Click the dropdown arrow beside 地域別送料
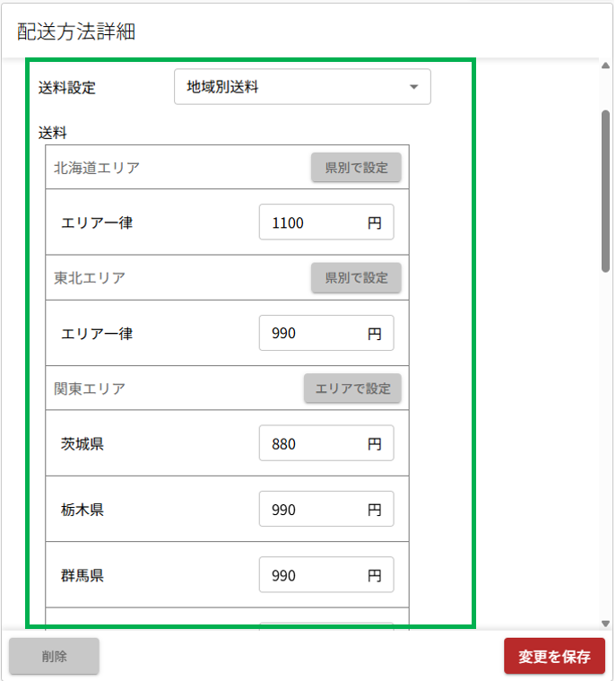This screenshot has width=616, height=681. (x=413, y=87)
